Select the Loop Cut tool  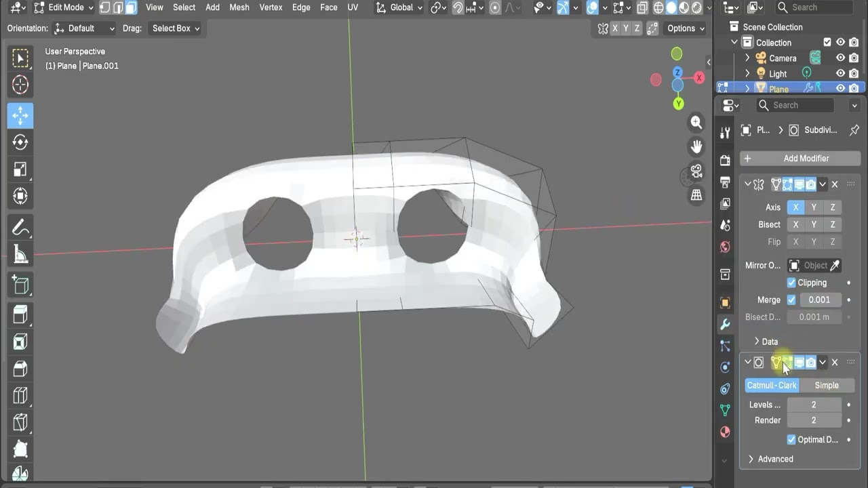tap(20, 395)
